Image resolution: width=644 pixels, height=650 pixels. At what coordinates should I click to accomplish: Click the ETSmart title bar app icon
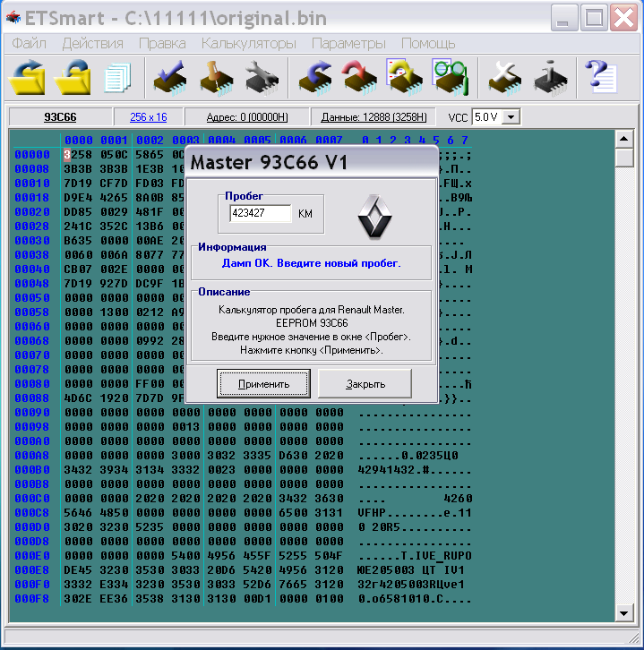[13, 18]
